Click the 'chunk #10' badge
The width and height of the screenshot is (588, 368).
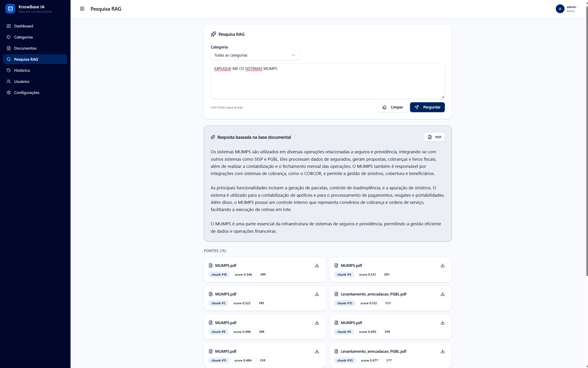click(219, 274)
